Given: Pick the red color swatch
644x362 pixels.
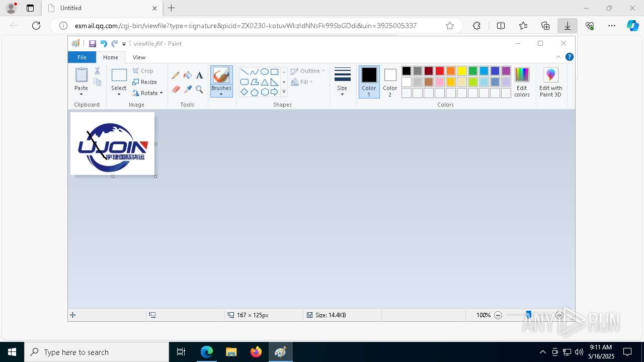Looking at the screenshot, I should pyautogui.click(x=440, y=71).
